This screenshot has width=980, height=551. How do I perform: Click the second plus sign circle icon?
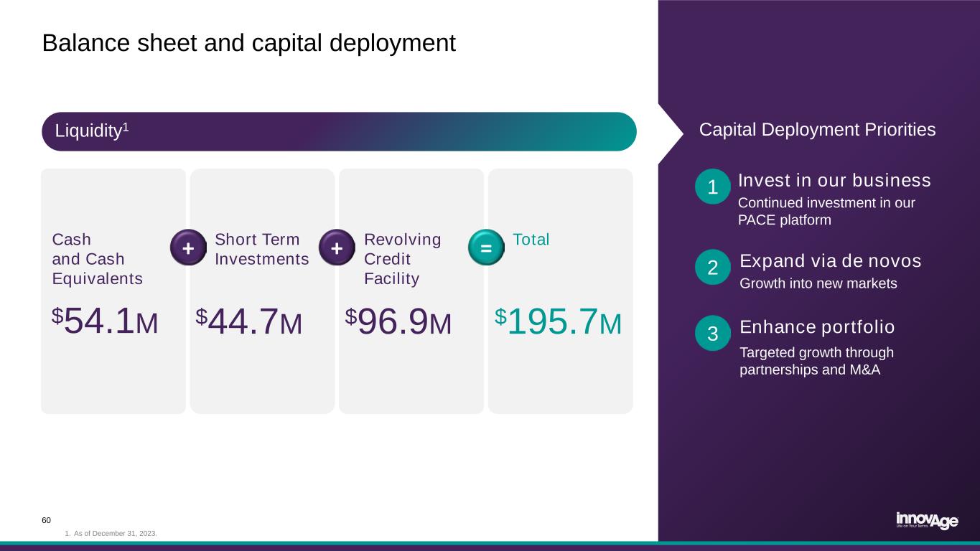pos(337,248)
